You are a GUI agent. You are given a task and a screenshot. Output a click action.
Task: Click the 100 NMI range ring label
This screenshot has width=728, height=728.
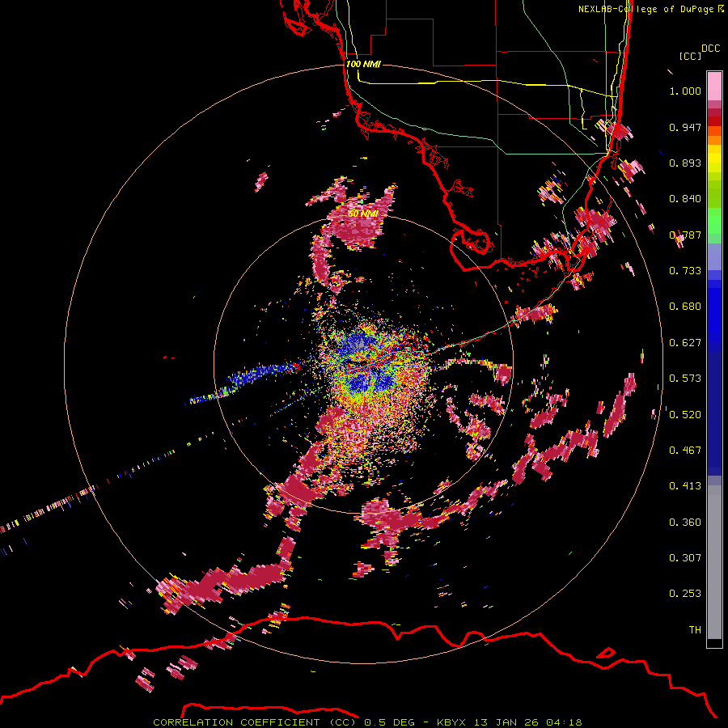click(363, 64)
